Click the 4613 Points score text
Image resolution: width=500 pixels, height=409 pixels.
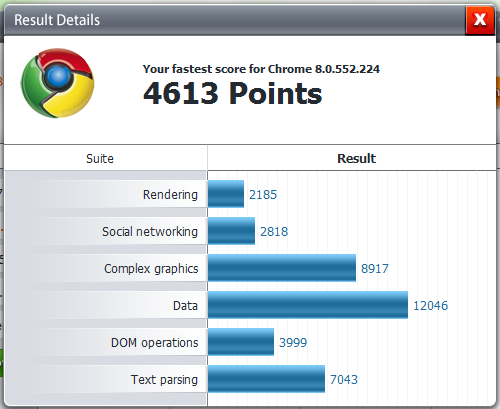point(233,93)
